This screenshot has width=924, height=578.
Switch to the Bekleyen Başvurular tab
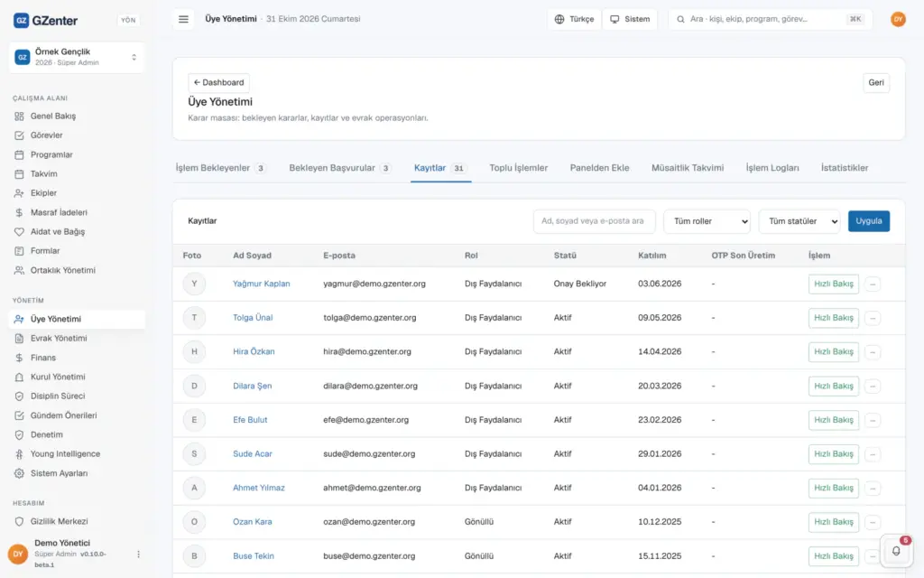[x=339, y=168]
